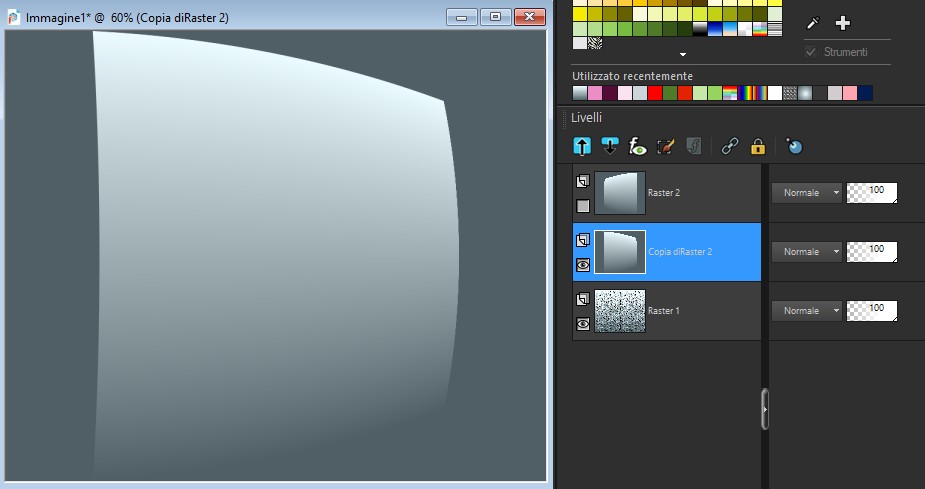Click the Livelli panel splitter handle
The image size is (925, 489).
click(765, 409)
